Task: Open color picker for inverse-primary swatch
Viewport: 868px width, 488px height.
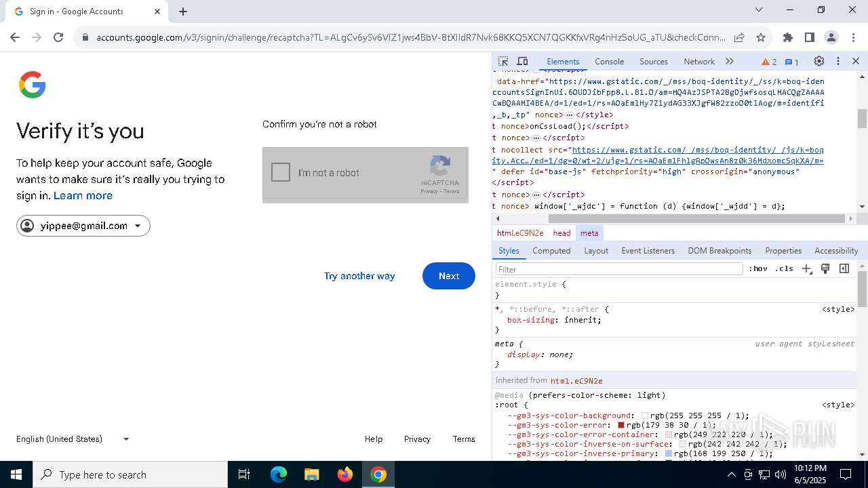Action: [x=669, y=453]
